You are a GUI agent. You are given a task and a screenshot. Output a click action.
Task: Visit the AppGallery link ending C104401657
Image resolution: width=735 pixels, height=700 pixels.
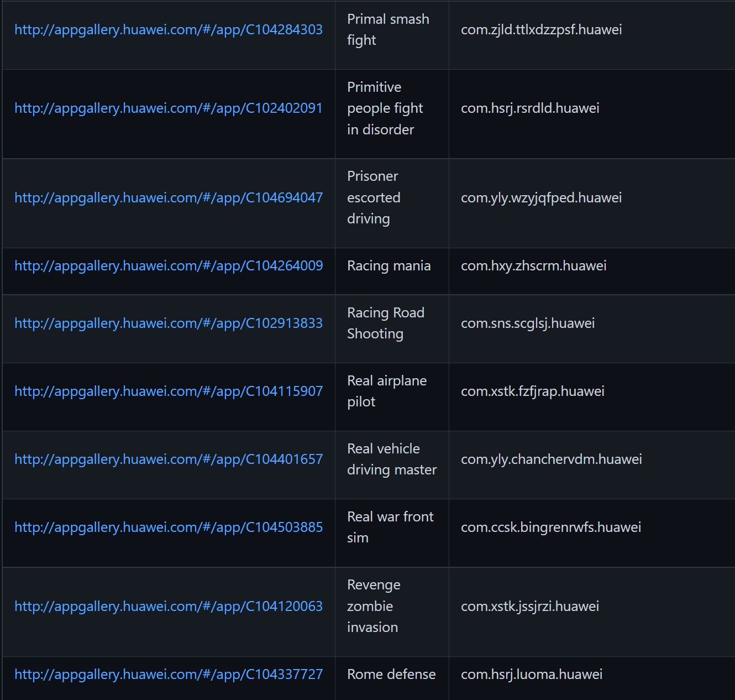[x=169, y=459]
